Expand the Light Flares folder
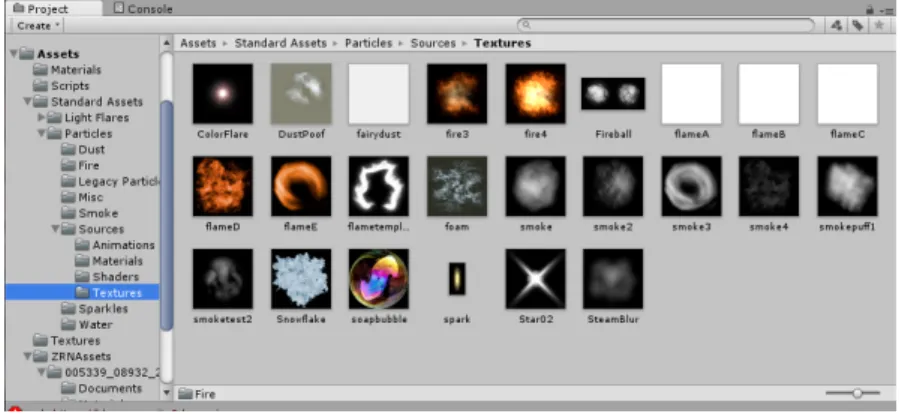Viewport: 902px width, 414px height. [41, 118]
